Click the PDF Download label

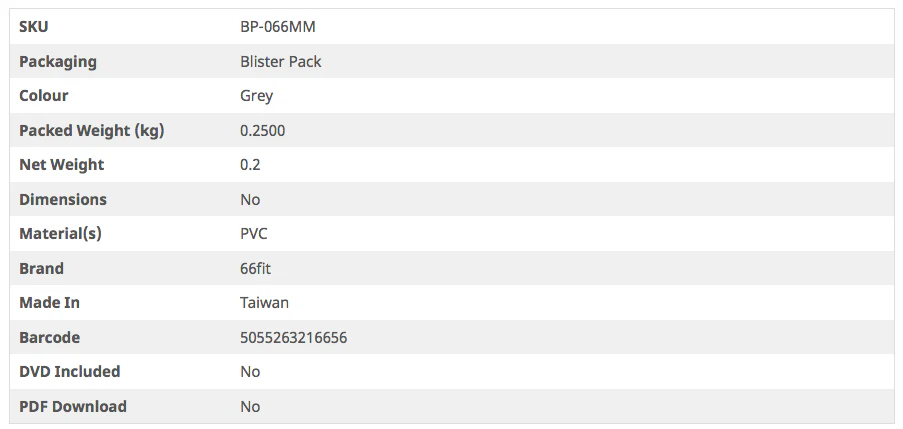point(73,406)
